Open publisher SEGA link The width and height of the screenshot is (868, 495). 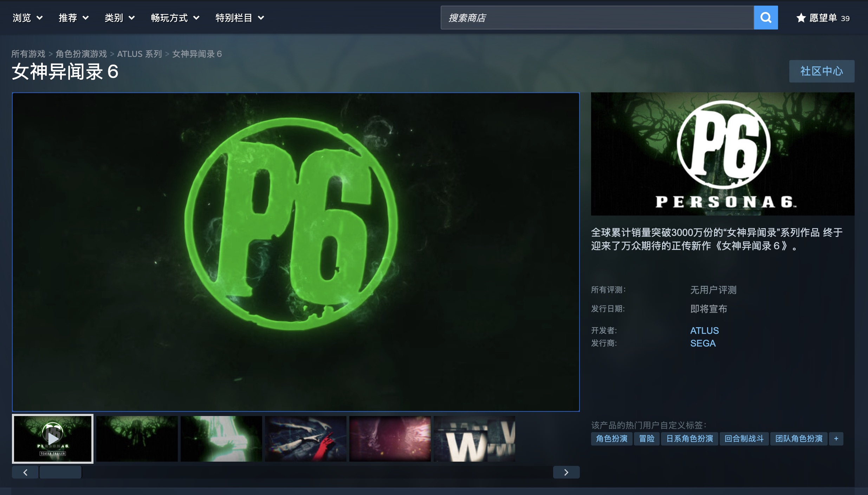pos(703,343)
